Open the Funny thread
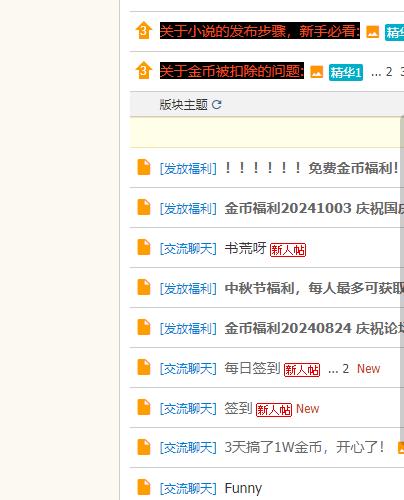This screenshot has height=500, width=404. (x=243, y=489)
